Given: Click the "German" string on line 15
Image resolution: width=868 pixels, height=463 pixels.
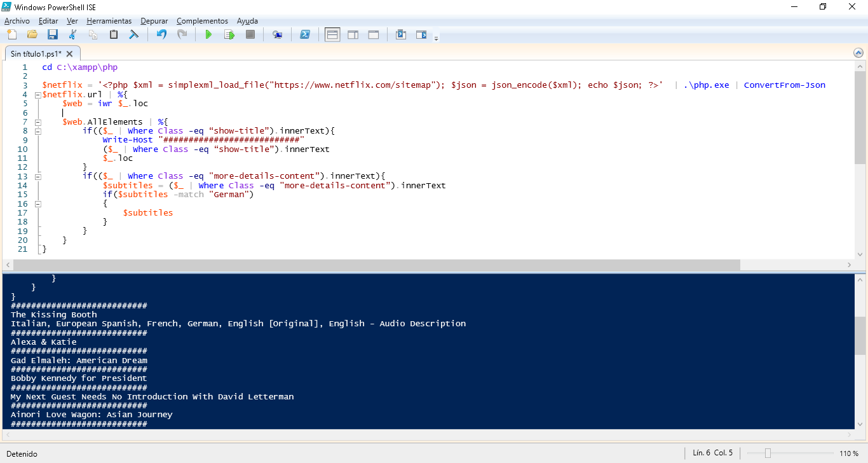Looking at the screenshot, I should (229, 195).
